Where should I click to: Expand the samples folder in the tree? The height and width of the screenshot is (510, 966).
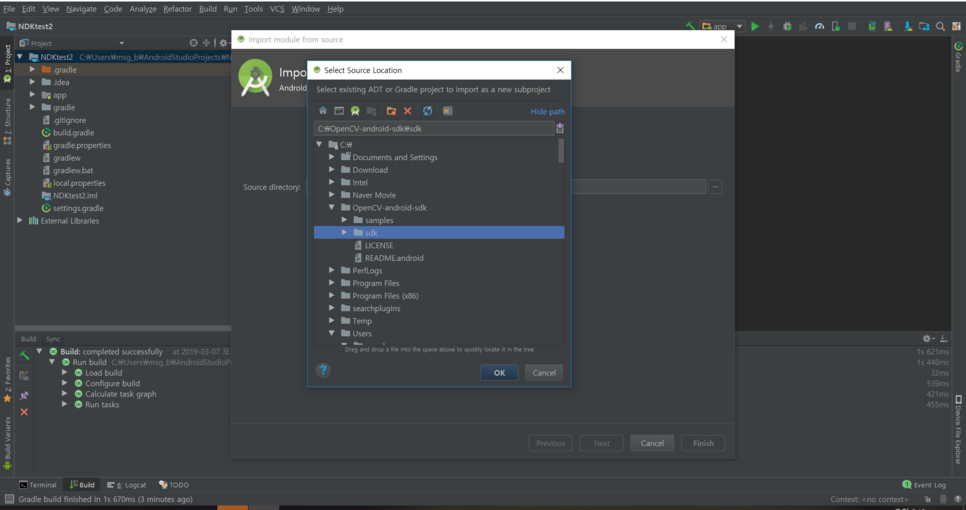coord(344,220)
